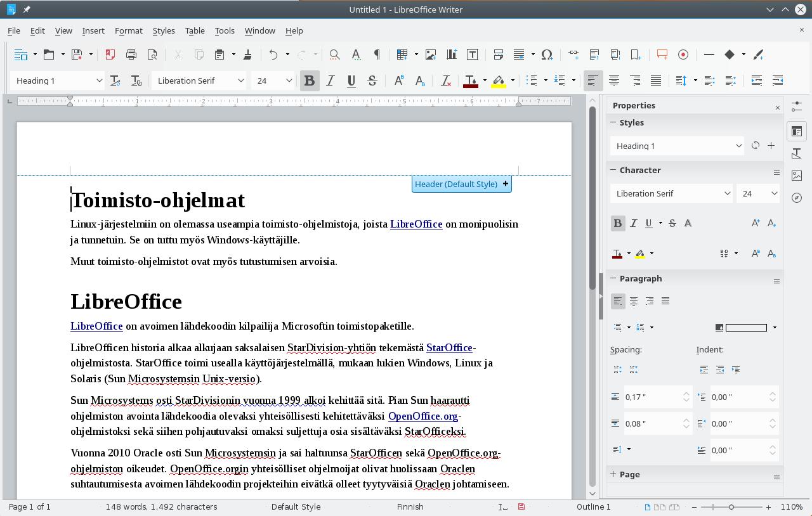The width and height of the screenshot is (812, 516).
Task: Open the sidebar Gallery panel icon
Action: tap(797, 176)
